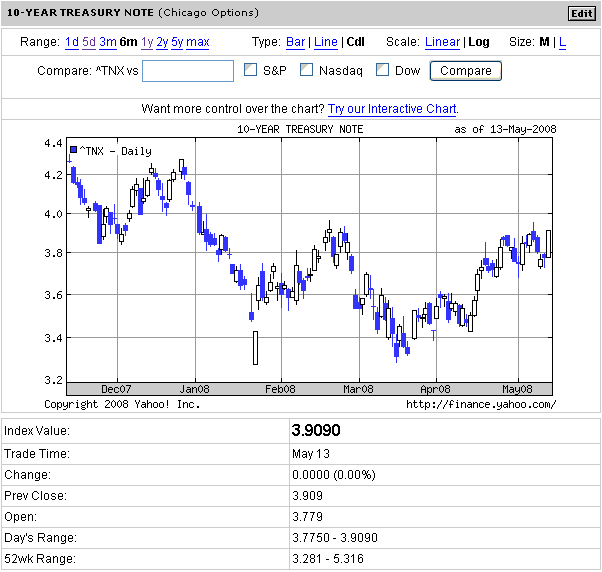Switch scale to Linear

(442, 42)
